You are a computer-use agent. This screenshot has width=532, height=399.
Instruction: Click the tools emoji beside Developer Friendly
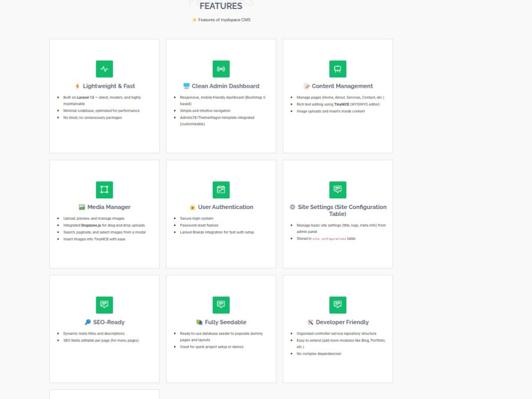tap(310, 322)
